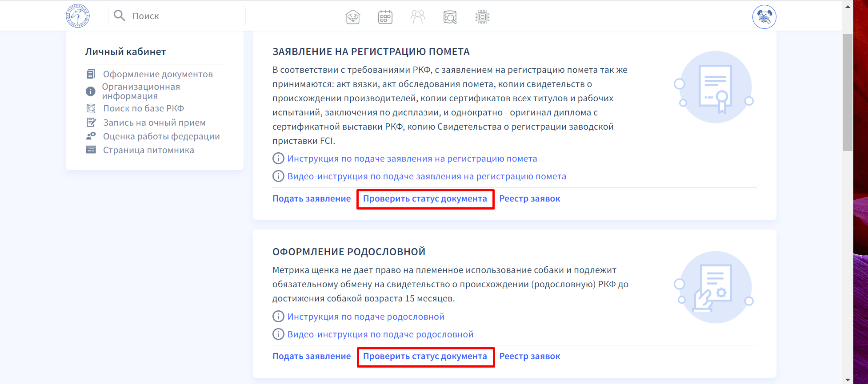Screen dimensions: 868x384
Task: Open the user avatar profile icon
Action: (764, 17)
